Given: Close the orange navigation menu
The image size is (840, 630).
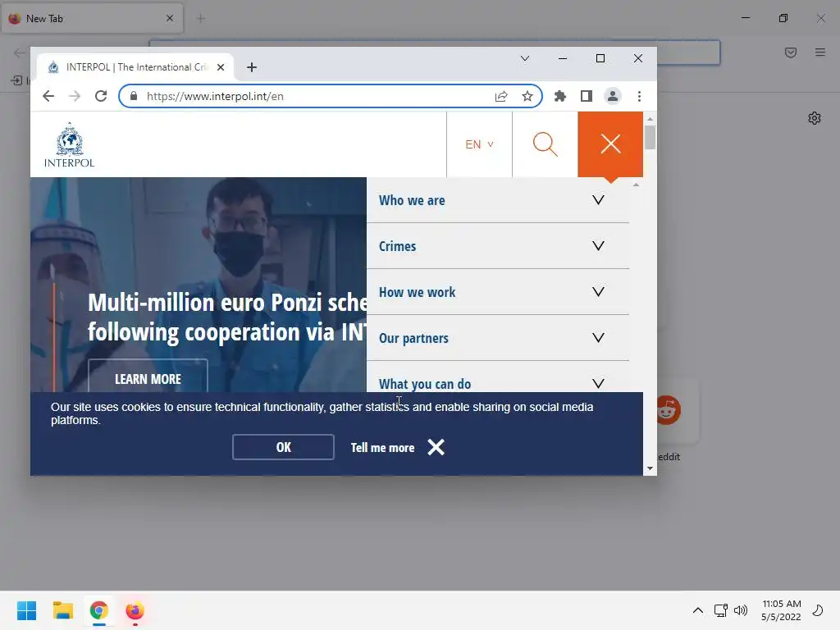Looking at the screenshot, I should [610, 144].
